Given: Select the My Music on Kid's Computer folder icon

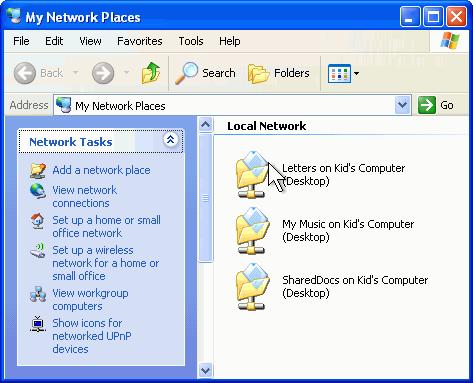Looking at the screenshot, I should pos(253,231).
